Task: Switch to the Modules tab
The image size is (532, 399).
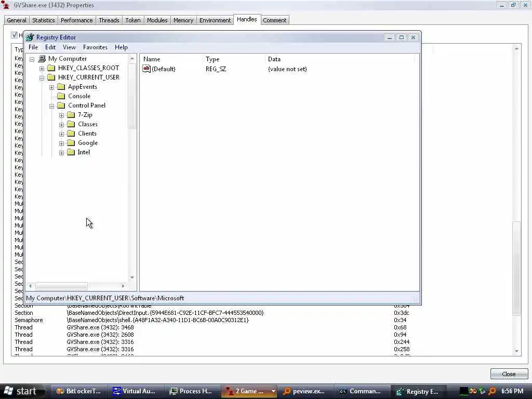Action: click(157, 20)
